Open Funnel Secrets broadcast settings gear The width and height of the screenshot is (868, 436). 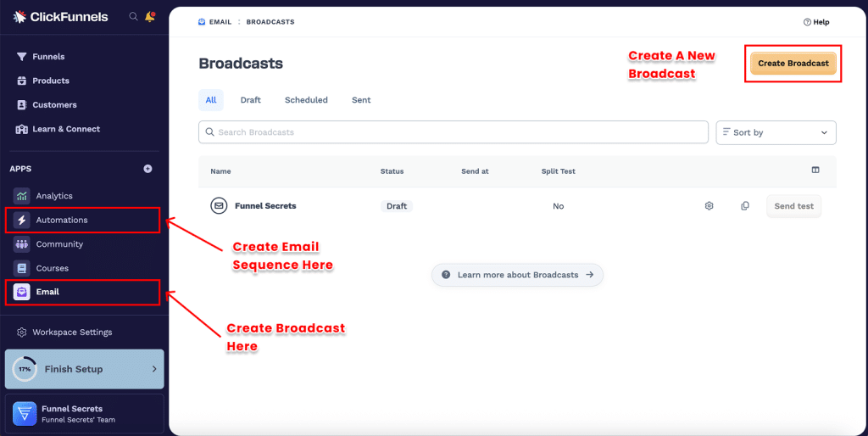click(709, 206)
